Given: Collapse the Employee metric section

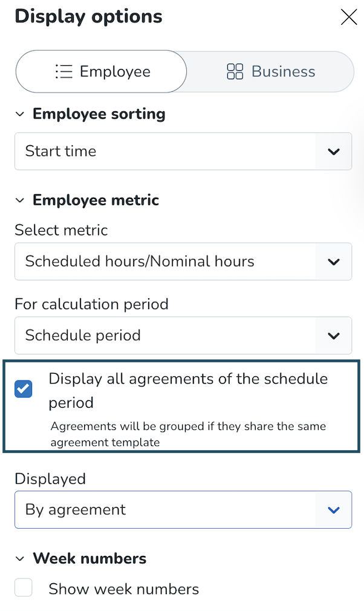Looking at the screenshot, I should point(20,200).
